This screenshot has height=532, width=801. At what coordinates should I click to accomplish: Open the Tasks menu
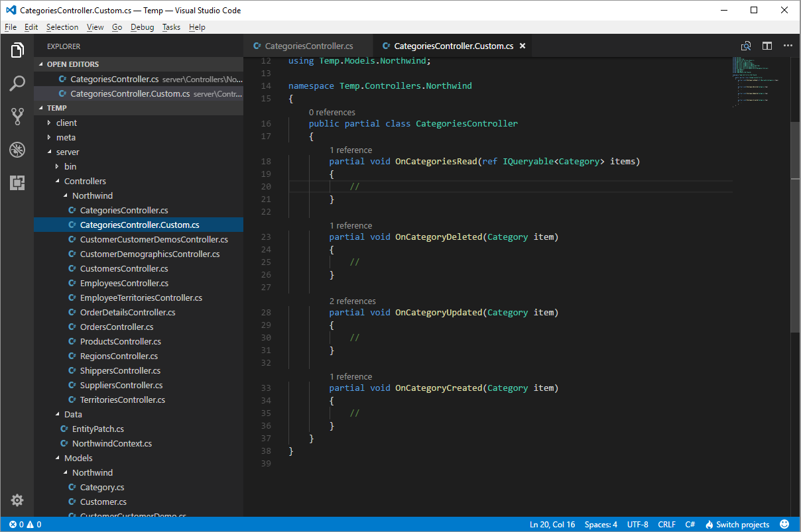coord(171,27)
